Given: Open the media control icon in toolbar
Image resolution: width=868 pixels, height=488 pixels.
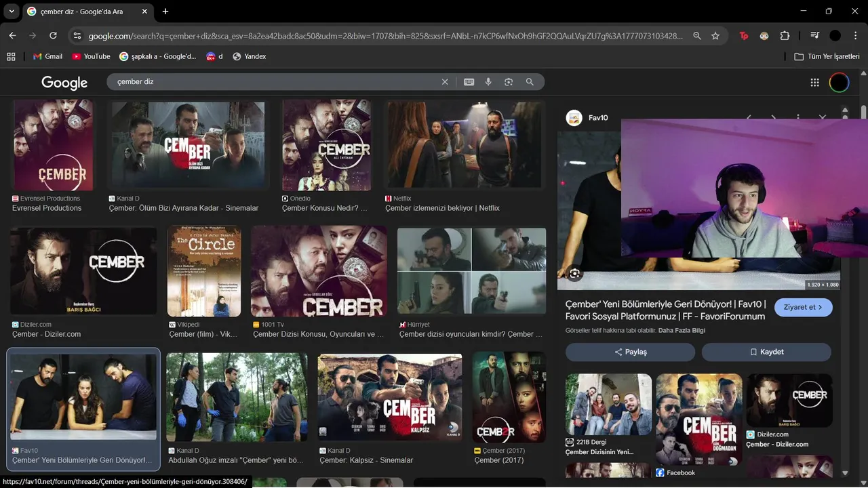Looking at the screenshot, I should (x=815, y=36).
